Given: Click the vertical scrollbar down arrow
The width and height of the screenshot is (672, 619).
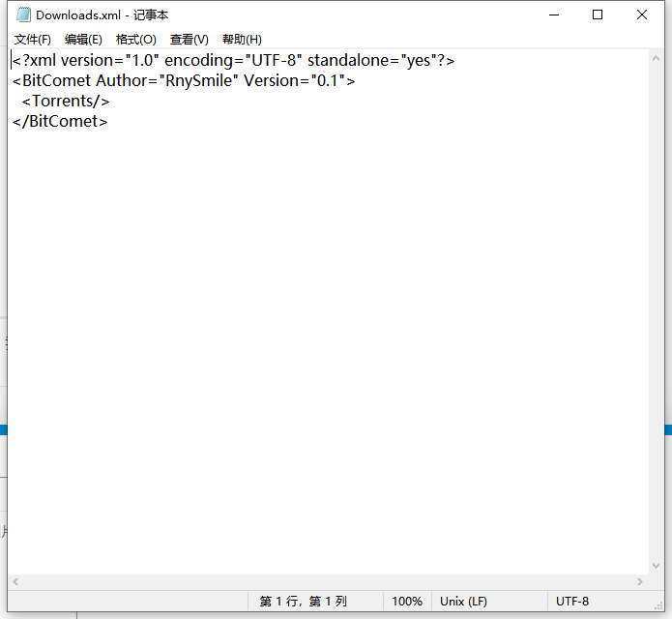Looking at the screenshot, I should click(x=657, y=565).
